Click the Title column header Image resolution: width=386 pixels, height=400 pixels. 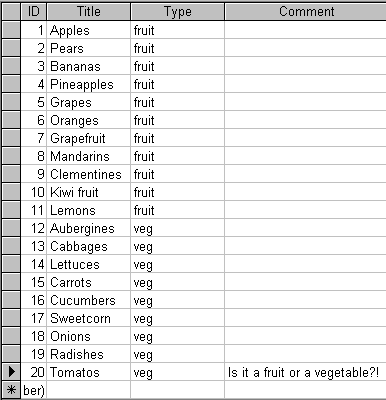[x=89, y=11]
